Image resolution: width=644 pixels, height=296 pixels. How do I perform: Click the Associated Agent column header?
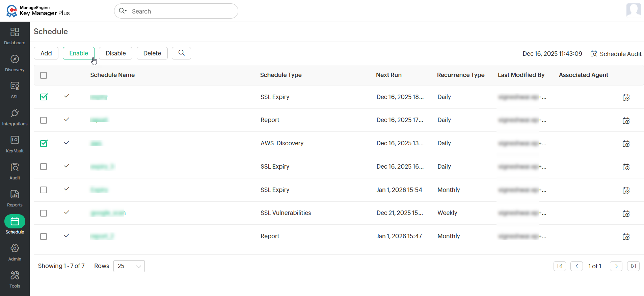tap(584, 75)
